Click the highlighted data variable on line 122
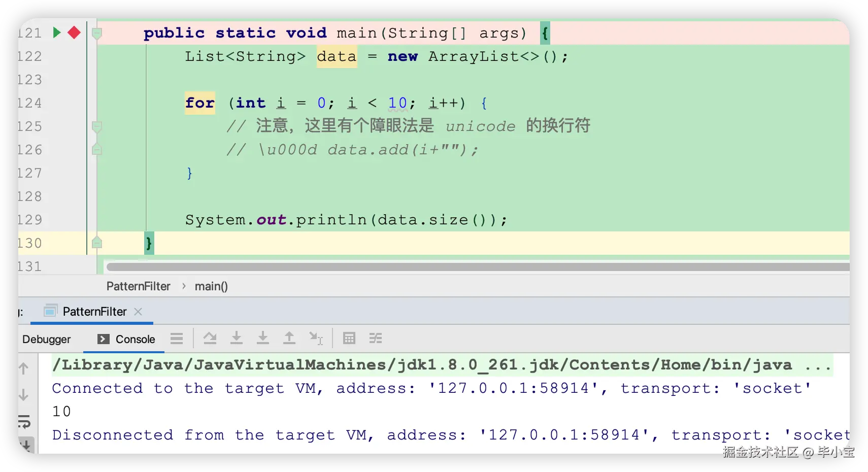868x472 pixels. [337, 56]
